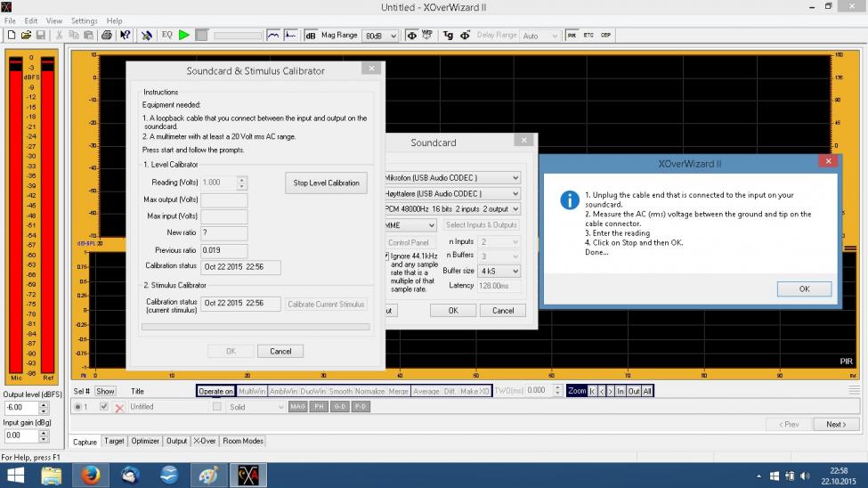Toggle the dB magnitude scale icon
The width and height of the screenshot is (868, 488).
pos(311,35)
